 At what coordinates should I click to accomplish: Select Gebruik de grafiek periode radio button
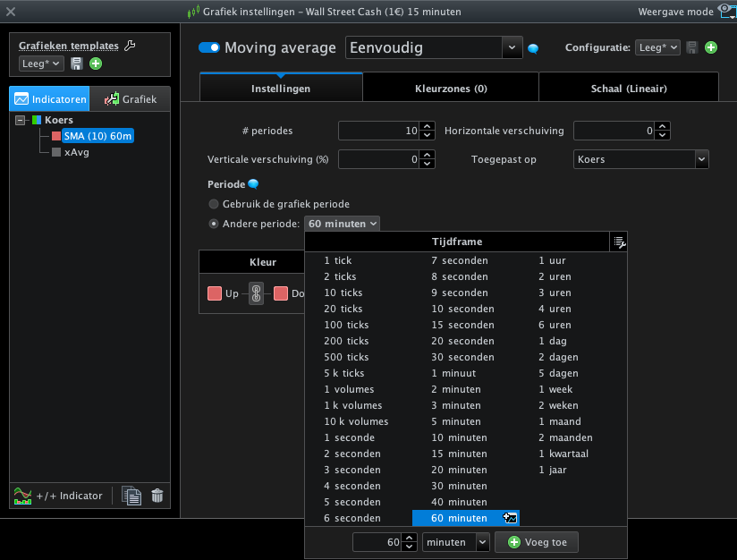[x=214, y=204]
